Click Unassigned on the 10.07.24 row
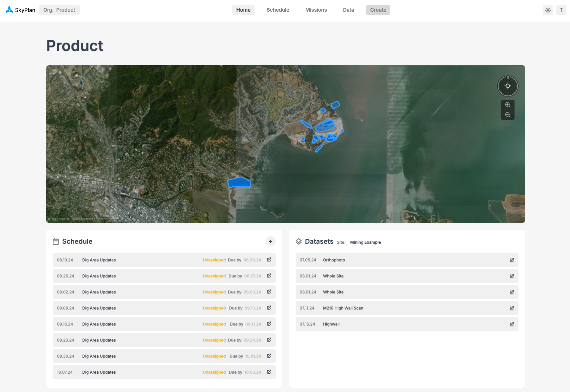Viewport: 570px width, 392px height. click(x=214, y=372)
